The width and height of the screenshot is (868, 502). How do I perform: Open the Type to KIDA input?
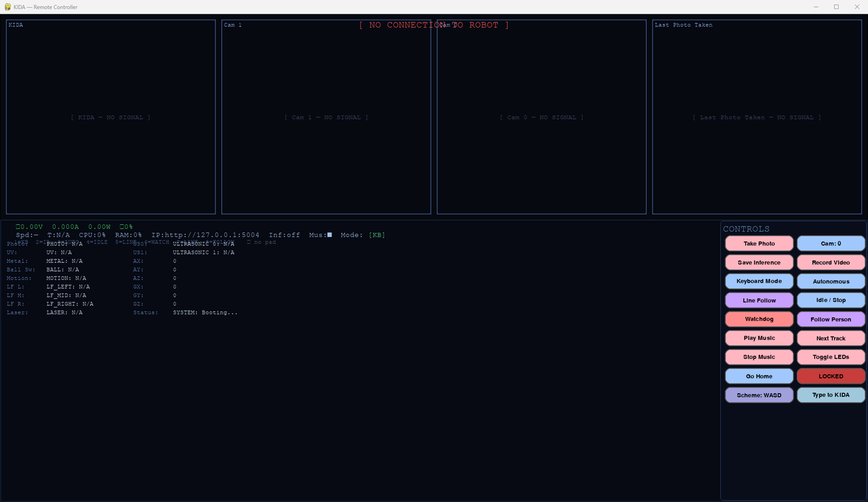(x=831, y=396)
